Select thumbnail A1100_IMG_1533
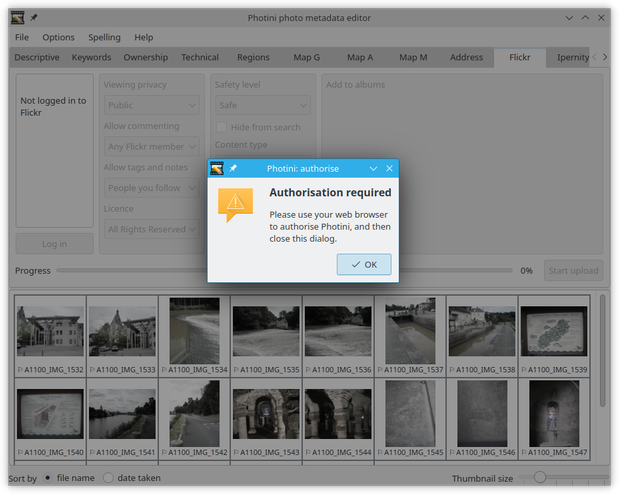The width and height of the screenshot is (619, 494). pyautogui.click(x=122, y=336)
